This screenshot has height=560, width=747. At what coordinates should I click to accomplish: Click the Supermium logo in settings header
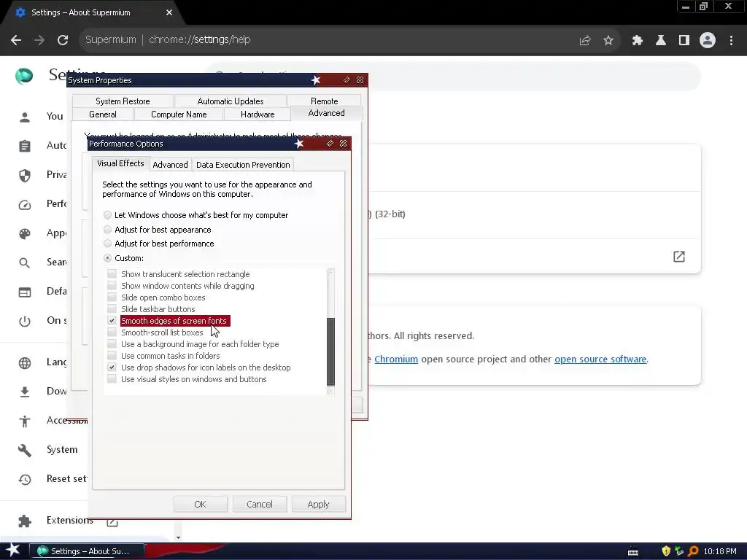click(24, 76)
